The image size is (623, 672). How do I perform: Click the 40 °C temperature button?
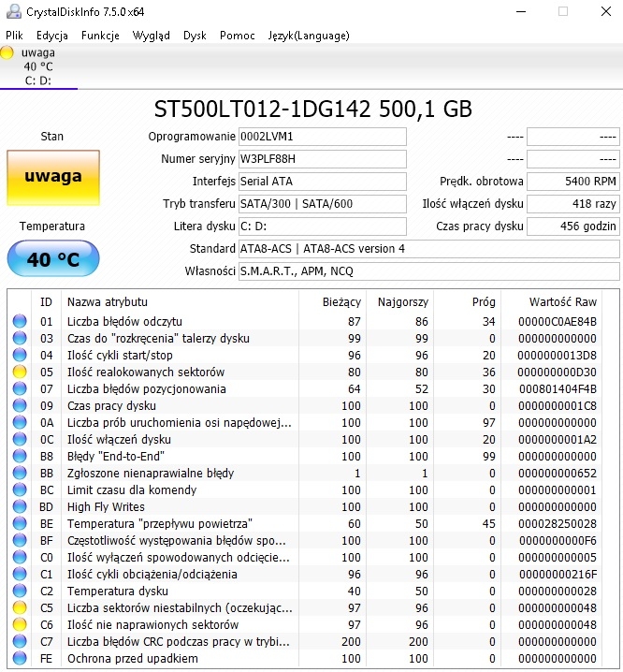[x=53, y=259]
